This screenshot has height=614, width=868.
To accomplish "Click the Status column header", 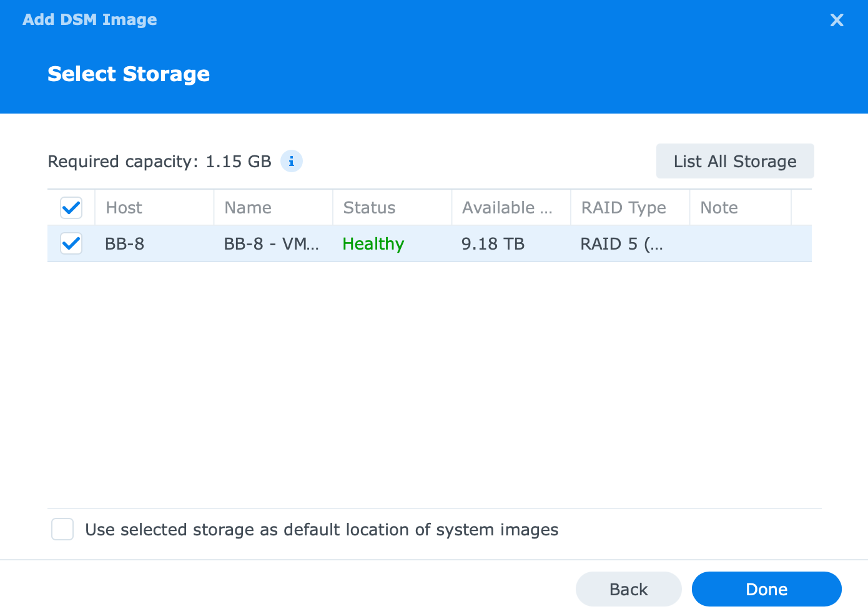I will (369, 208).
